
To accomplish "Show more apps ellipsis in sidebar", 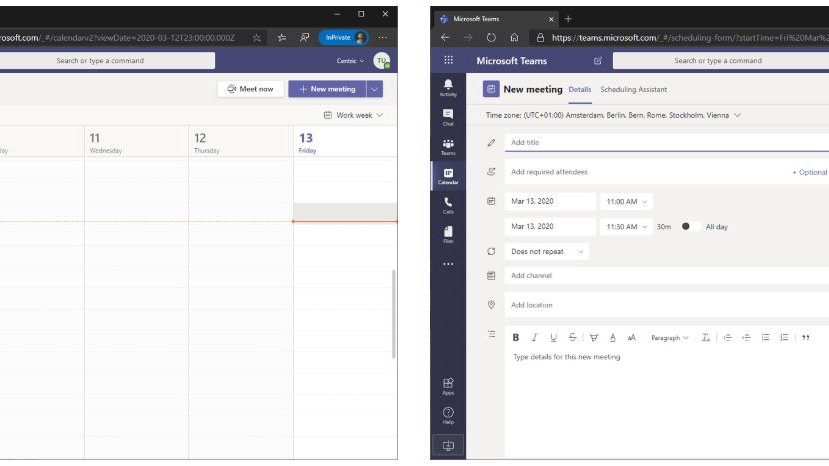I will 448,264.
